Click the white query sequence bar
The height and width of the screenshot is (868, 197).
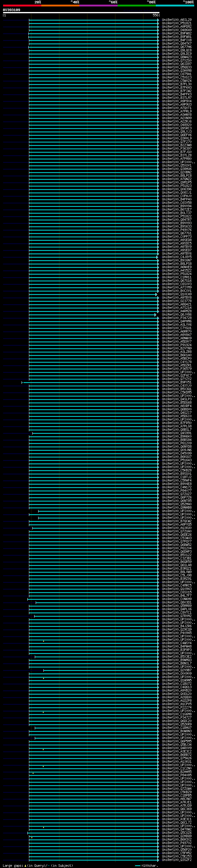(81, 12)
